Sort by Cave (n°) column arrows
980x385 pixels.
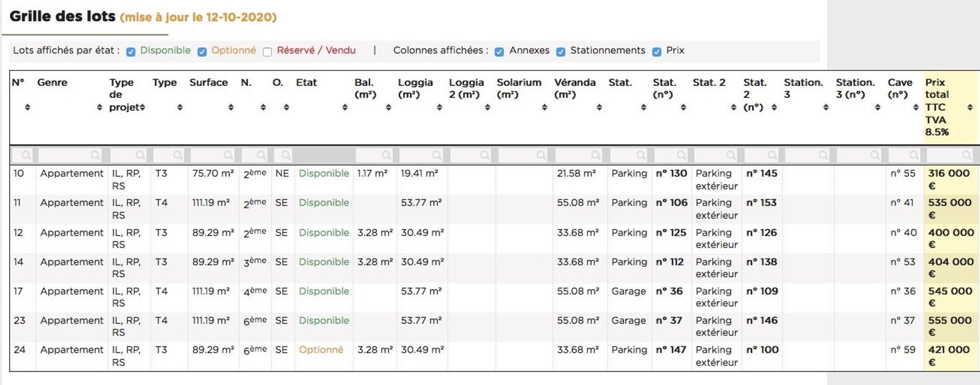click(916, 107)
